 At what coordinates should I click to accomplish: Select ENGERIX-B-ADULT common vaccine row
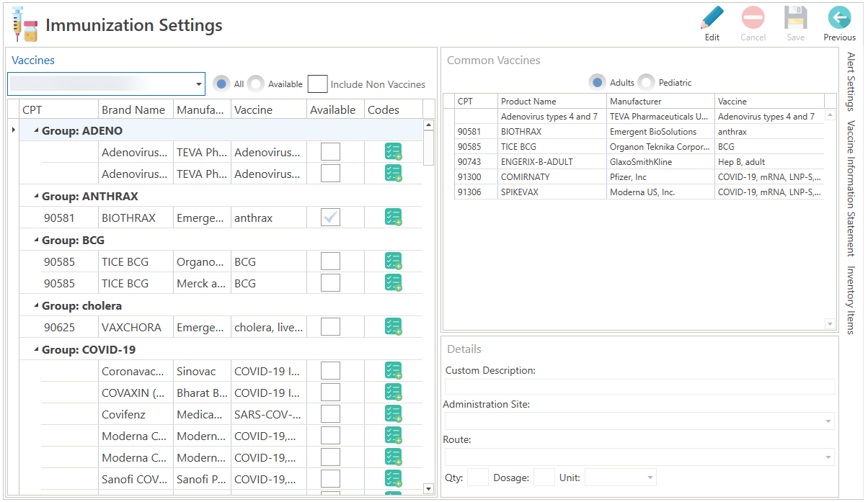click(x=639, y=161)
